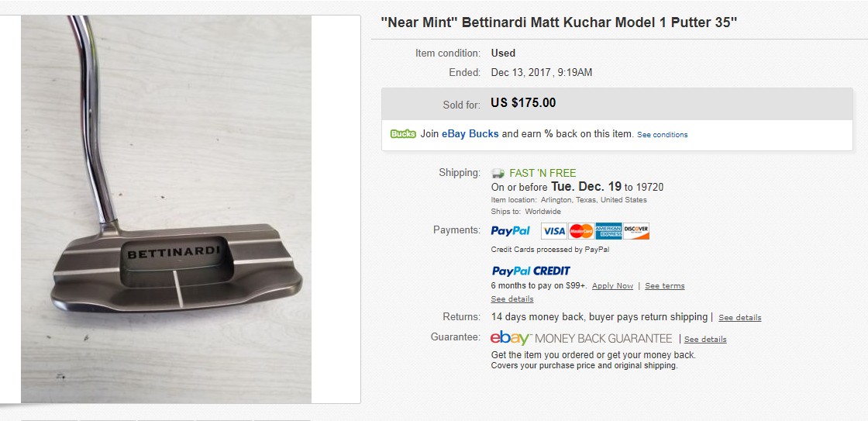This screenshot has width=868, height=421.
Task: Open See details under PayPal Credit
Action: click(x=511, y=299)
